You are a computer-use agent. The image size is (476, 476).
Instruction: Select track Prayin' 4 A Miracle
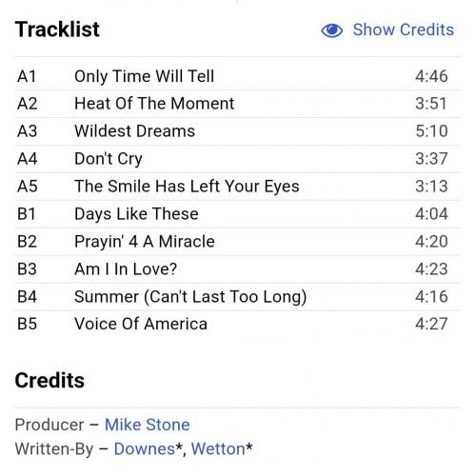click(x=238, y=242)
